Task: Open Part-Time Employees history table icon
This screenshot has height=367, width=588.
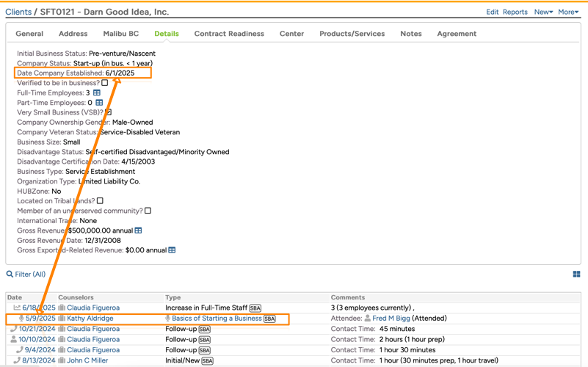Action: click(100, 103)
